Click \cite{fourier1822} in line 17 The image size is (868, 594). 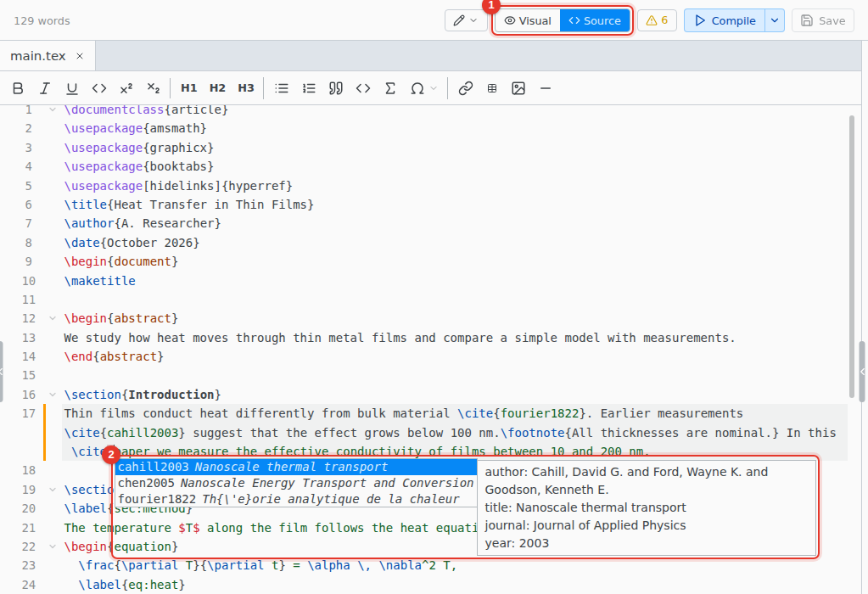(x=522, y=413)
